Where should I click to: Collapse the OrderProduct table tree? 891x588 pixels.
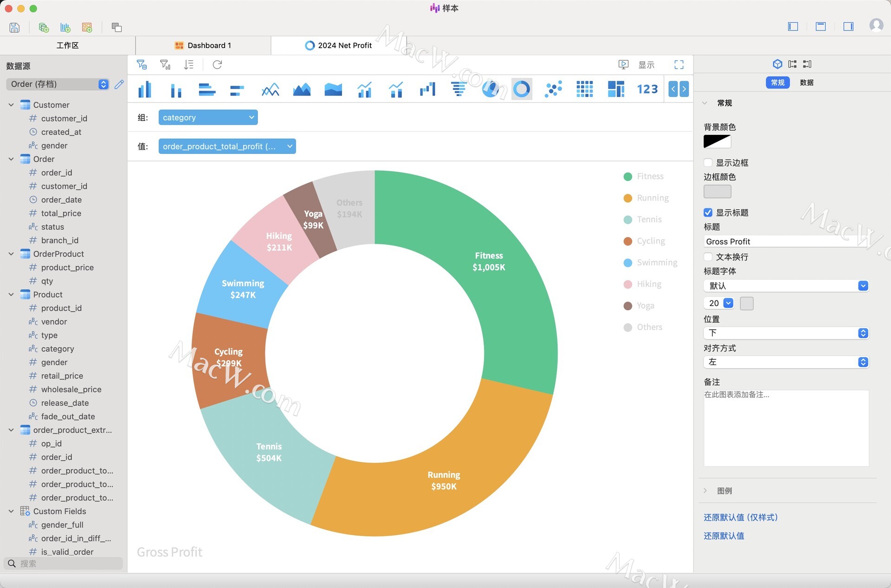pos(11,254)
